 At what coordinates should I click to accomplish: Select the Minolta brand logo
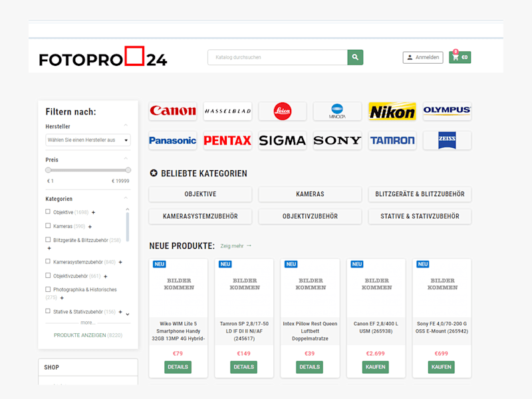click(x=337, y=111)
